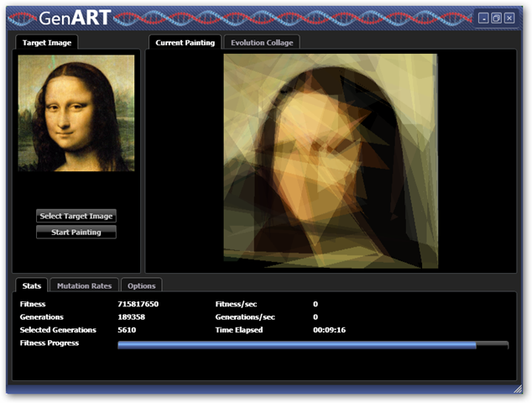Switch to the Target Image tab
Screen dimensions: 532x403
tap(47, 43)
